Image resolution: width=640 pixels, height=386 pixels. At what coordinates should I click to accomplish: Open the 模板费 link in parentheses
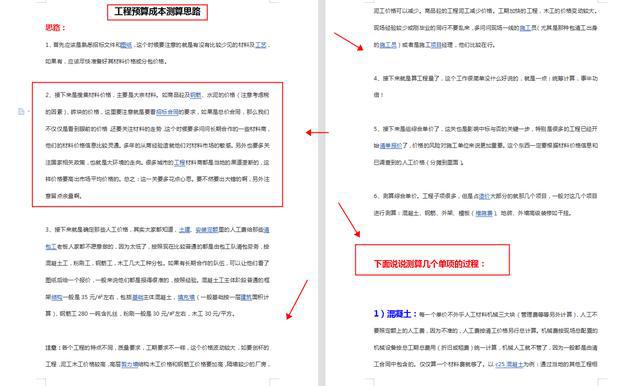[x=484, y=213]
